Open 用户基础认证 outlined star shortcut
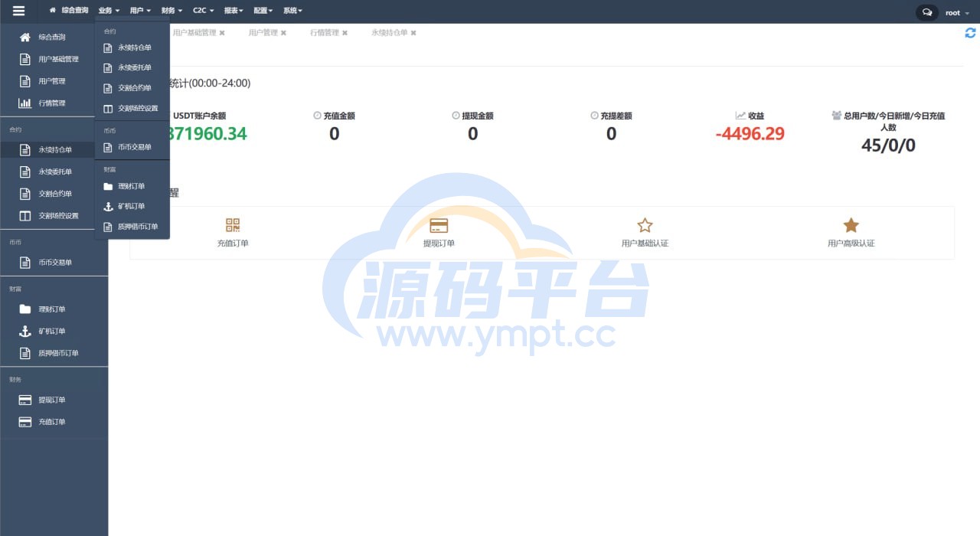This screenshot has width=980, height=536. point(645,232)
